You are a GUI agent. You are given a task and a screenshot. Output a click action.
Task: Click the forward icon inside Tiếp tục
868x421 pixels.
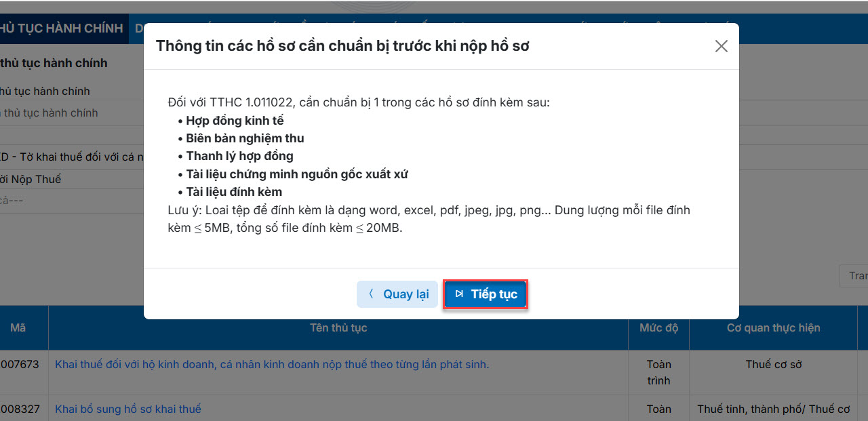[459, 294]
